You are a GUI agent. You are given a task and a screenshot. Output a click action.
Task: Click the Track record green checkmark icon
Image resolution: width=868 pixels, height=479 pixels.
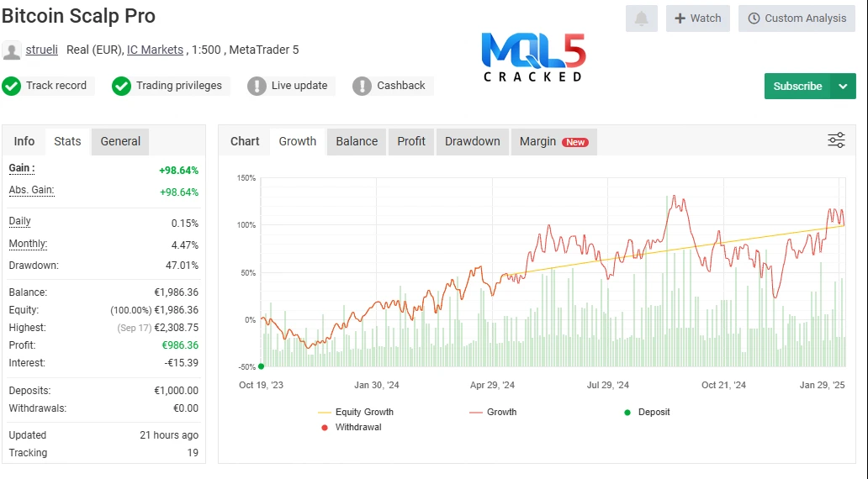11,86
